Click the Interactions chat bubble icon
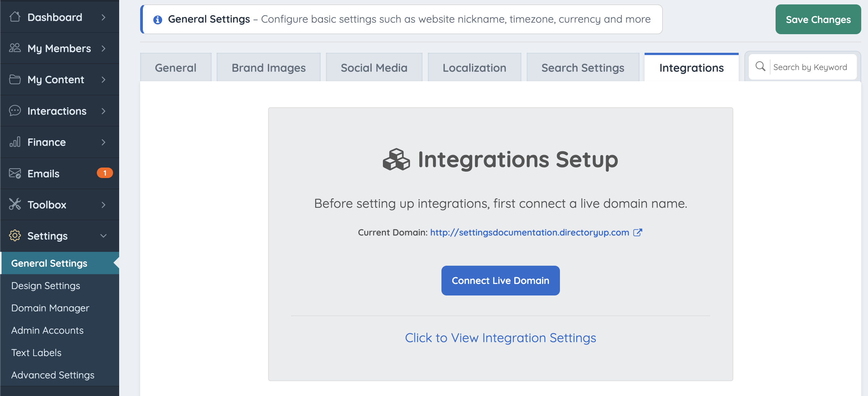 click(x=15, y=111)
